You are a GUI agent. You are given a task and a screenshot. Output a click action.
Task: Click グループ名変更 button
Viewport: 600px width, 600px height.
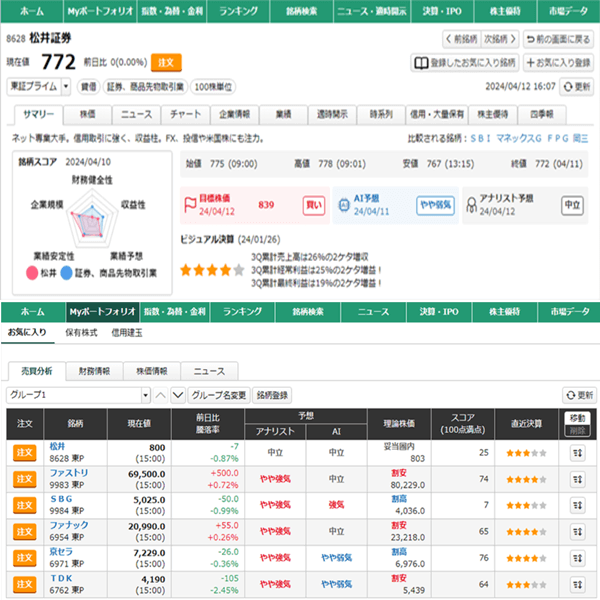click(219, 395)
